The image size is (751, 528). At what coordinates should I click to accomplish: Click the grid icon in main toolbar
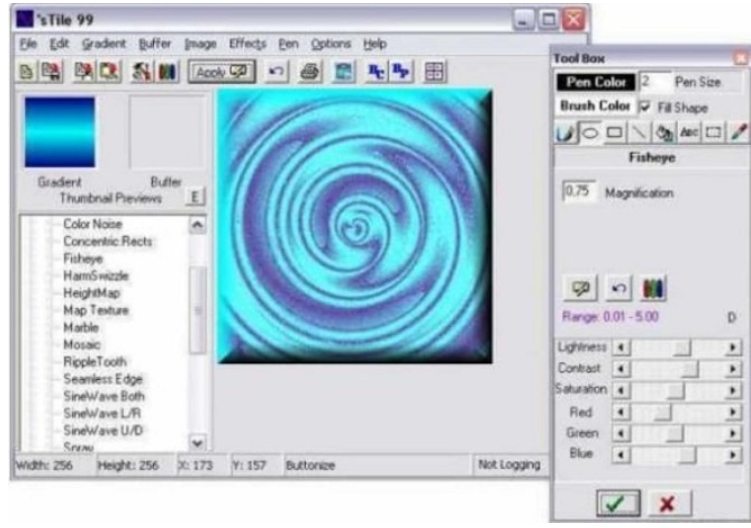433,72
